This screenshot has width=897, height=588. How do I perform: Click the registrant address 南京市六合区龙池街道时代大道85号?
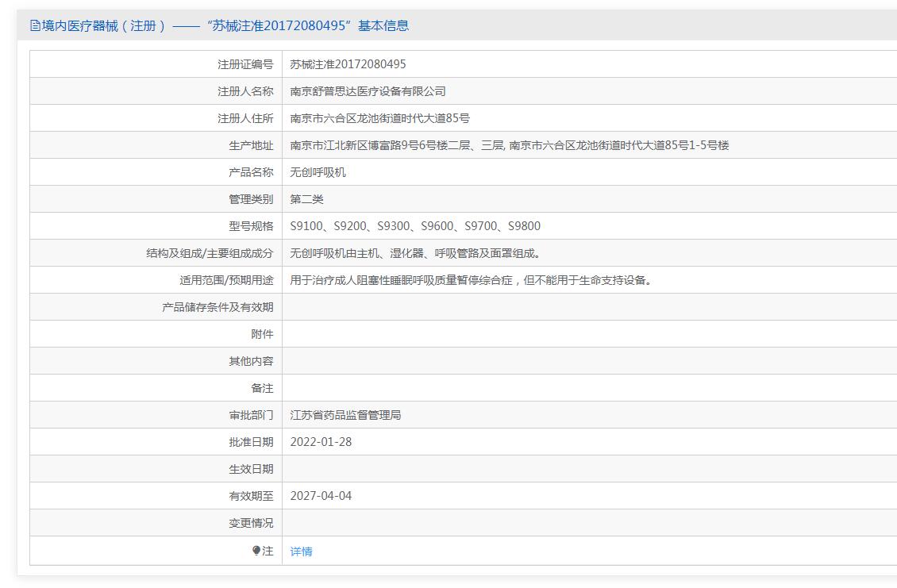pos(379,118)
